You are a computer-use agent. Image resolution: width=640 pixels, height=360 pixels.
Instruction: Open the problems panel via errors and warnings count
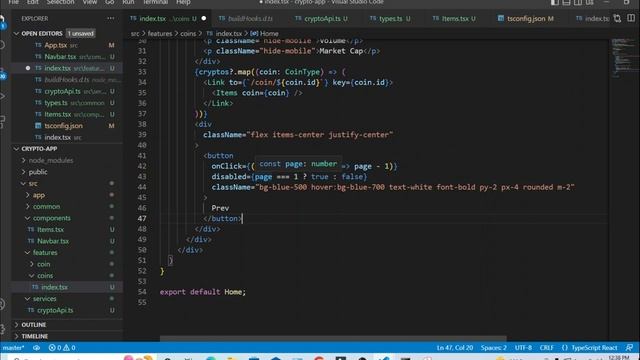(62, 348)
